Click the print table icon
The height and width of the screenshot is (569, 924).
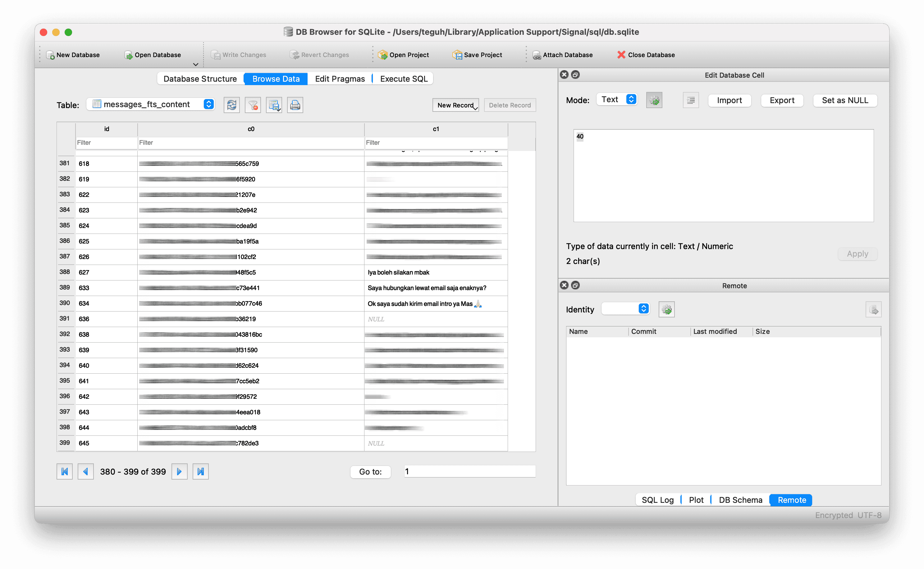click(x=295, y=105)
